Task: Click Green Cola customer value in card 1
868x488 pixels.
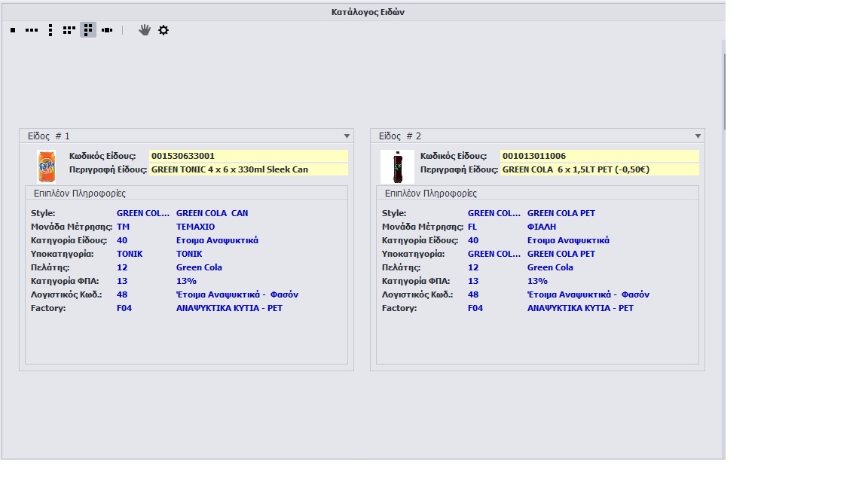Action: pos(199,267)
